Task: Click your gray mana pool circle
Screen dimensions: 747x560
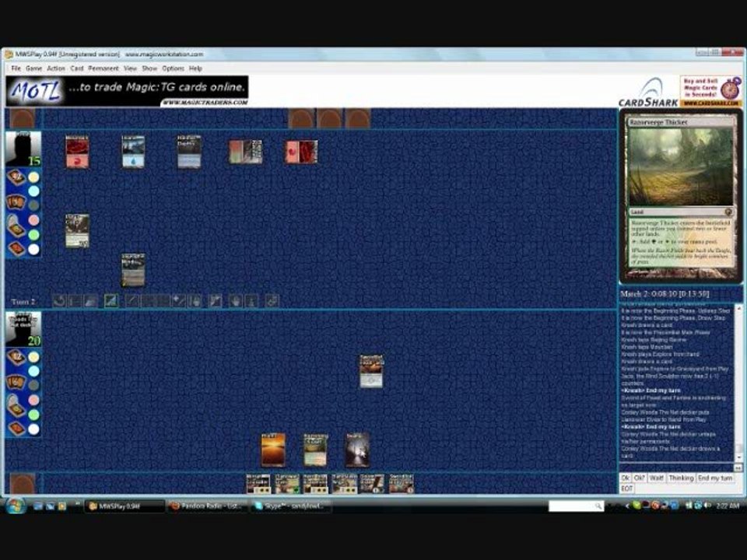Action: point(33,385)
